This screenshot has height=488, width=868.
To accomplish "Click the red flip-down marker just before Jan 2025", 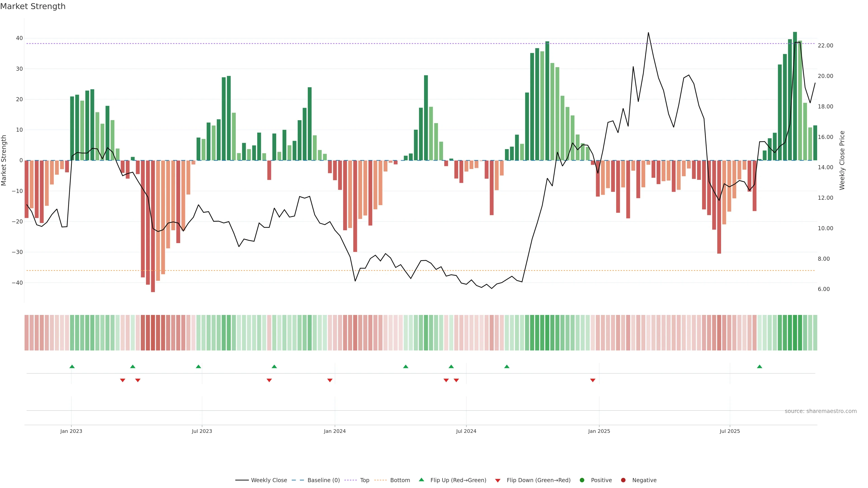I will pos(593,380).
